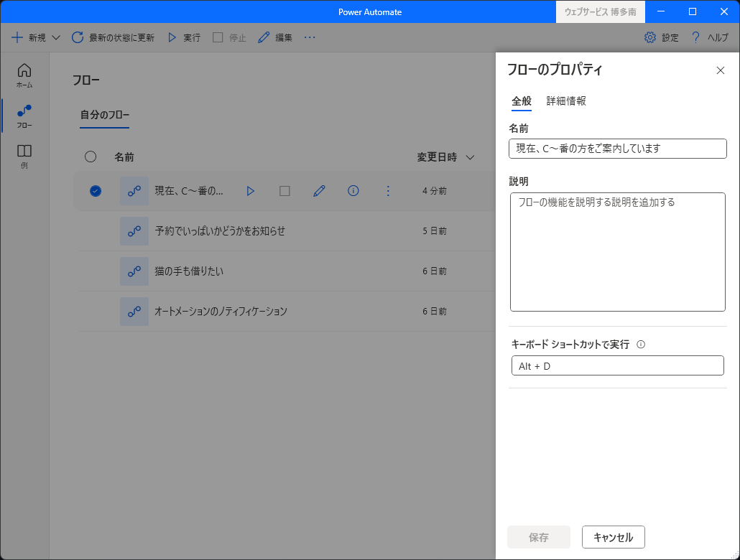
Task: Click the 編集 pencil toolbar button
Action: pyautogui.click(x=275, y=37)
